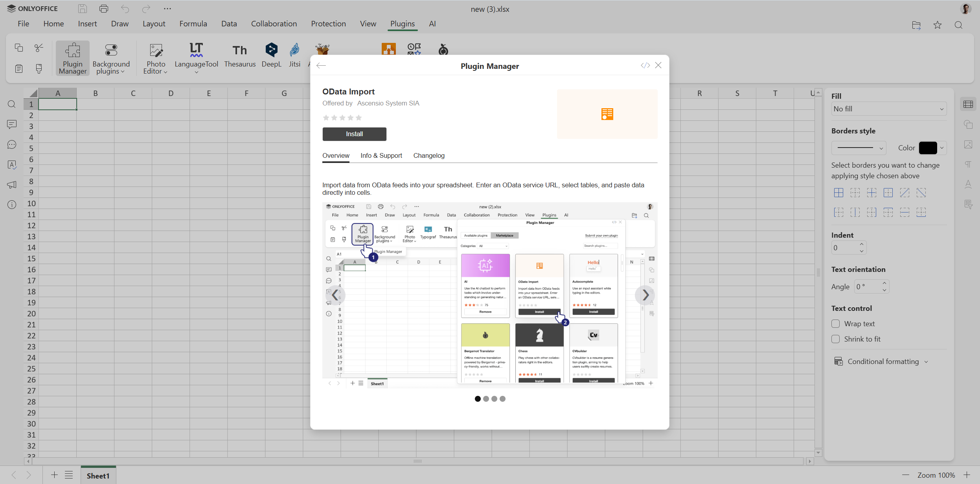The width and height of the screenshot is (980, 484).
Task: Open the Protection menu
Action: point(328,24)
